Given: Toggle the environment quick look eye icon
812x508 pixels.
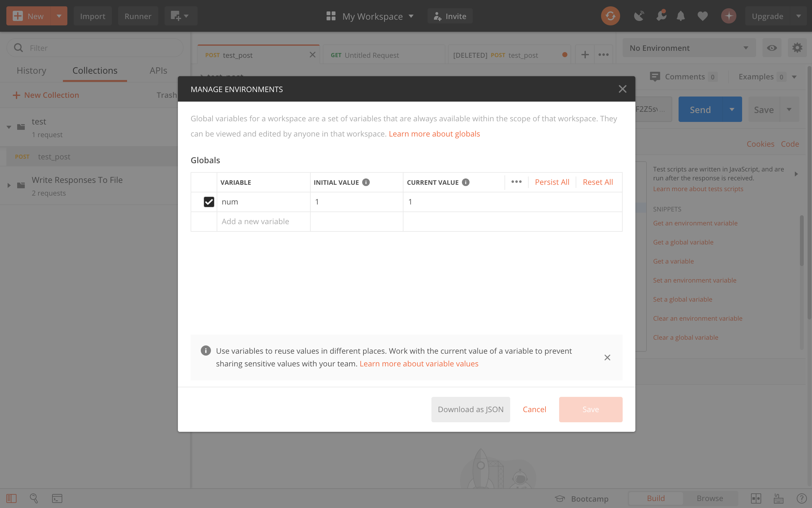Looking at the screenshot, I should [x=772, y=48].
